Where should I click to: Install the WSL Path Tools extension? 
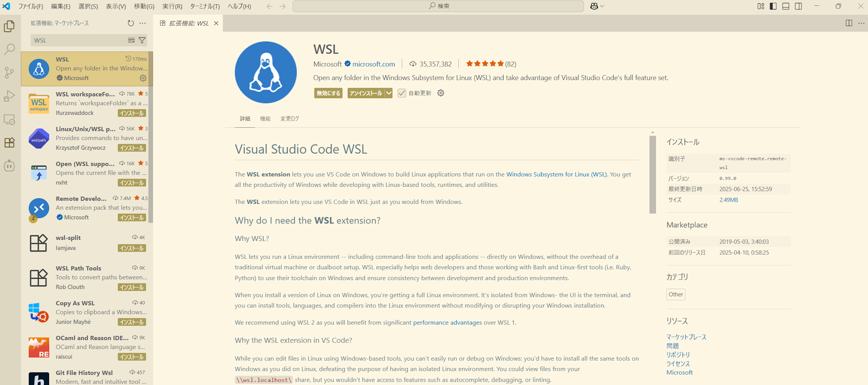132,287
